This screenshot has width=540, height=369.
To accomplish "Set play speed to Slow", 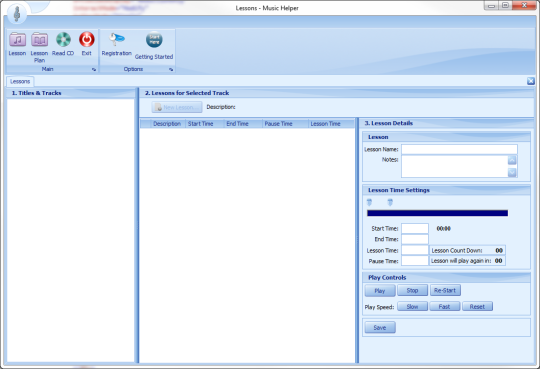I will (412, 306).
